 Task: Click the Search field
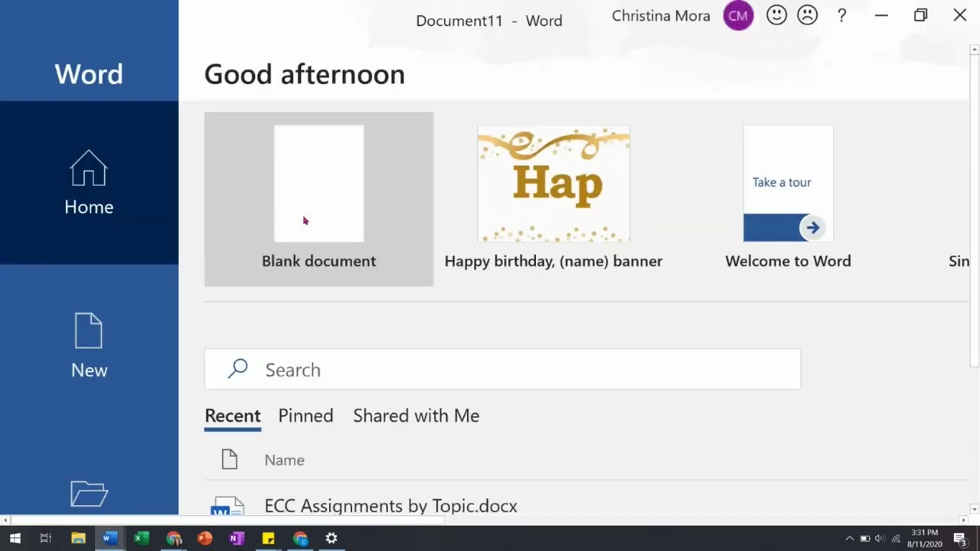click(502, 370)
